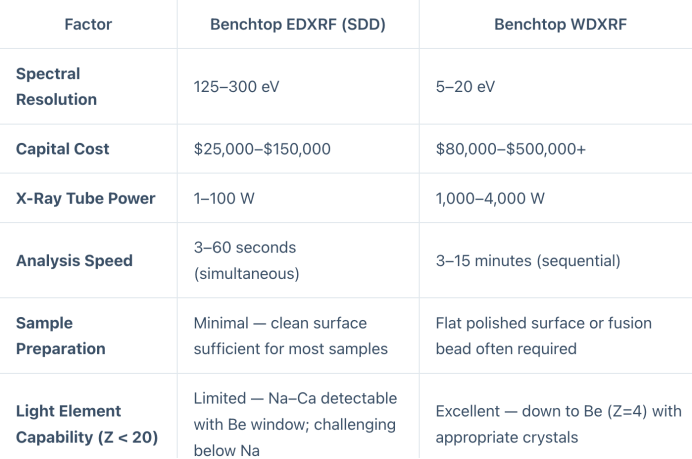This screenshot has width=692, height=459.
Task: Click the 125–300 eV cell
Action: (x=237, y=87)
